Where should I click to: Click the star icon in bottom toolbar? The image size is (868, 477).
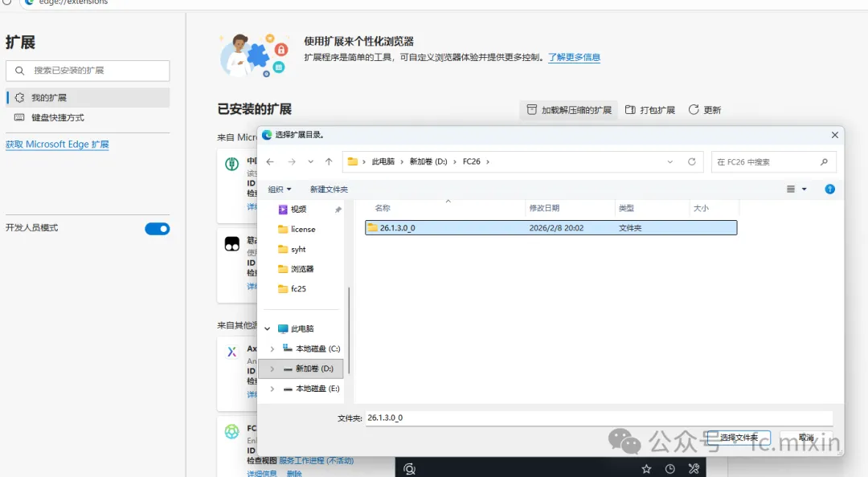tap(646, 469)
